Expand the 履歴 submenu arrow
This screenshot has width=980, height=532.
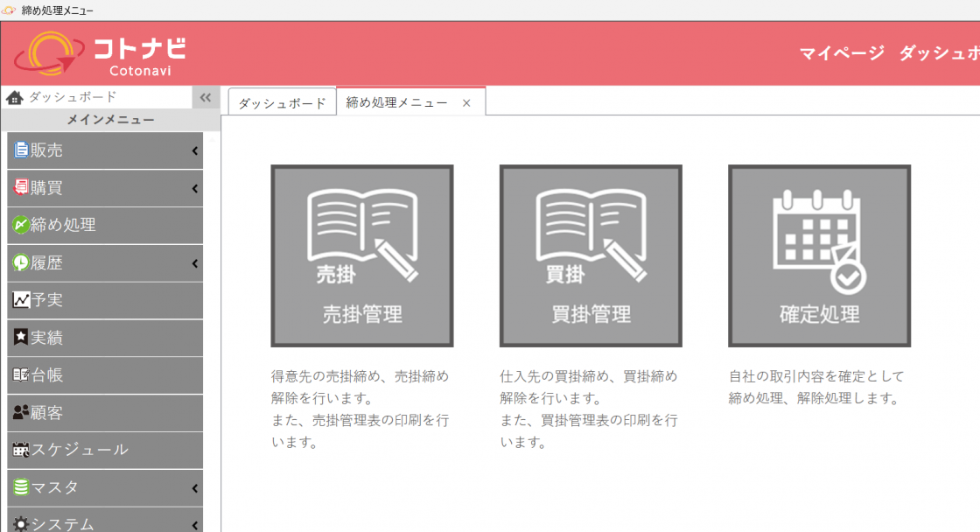click(194, 263)
